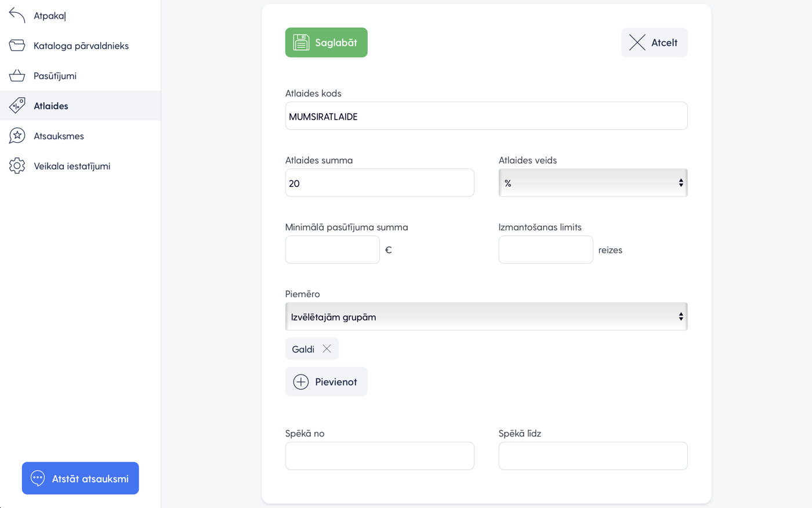Viewport: 812px width, 508px height.
Task: Click the 'reizes' unit text
Action: point(610,250)
